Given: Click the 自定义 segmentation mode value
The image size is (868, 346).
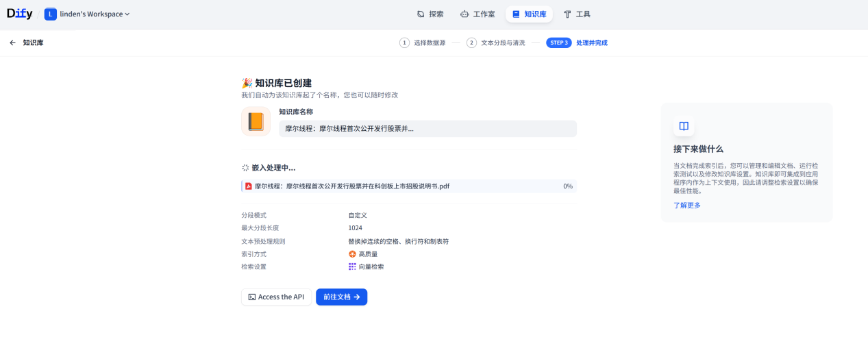Looking at the screenshot, I should [358, 215].
